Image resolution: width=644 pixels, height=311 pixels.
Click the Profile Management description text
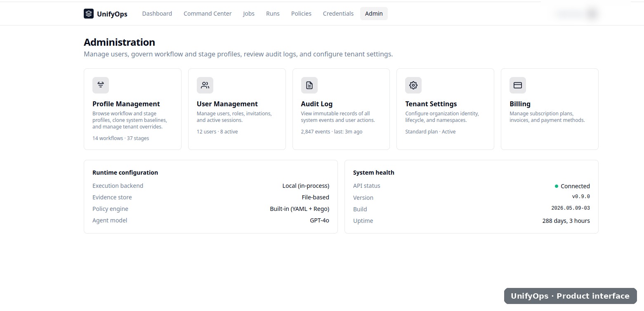pyautogui.click(x=130, y=120)
